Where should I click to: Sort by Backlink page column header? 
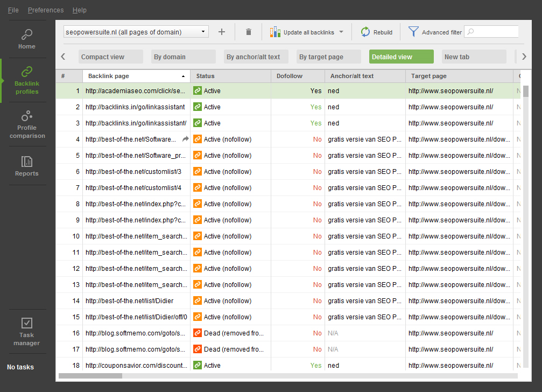point(135,76)
